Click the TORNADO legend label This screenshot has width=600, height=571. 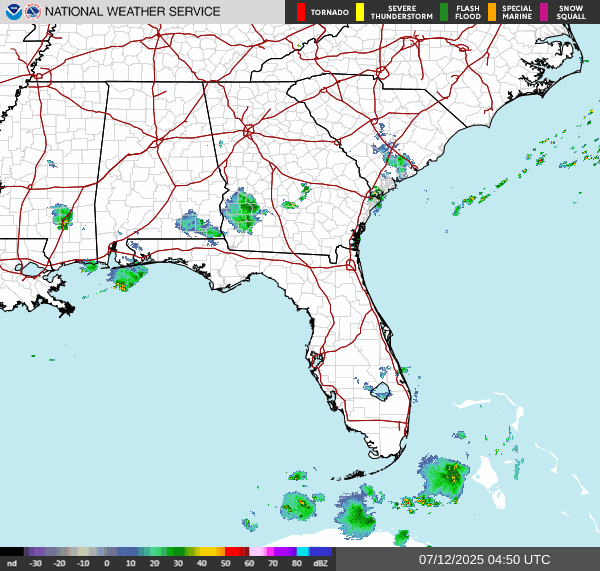click(x=329, y=12)
